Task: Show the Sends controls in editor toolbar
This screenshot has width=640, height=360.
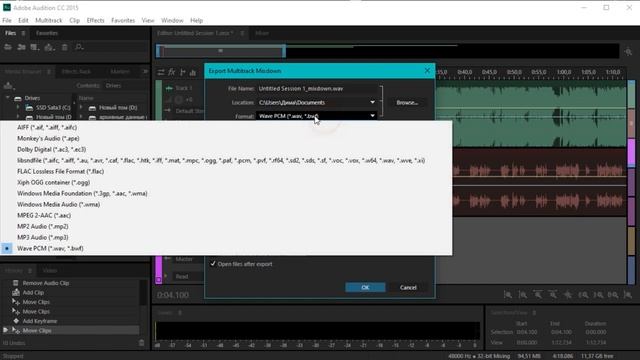Action: [182, 72]
